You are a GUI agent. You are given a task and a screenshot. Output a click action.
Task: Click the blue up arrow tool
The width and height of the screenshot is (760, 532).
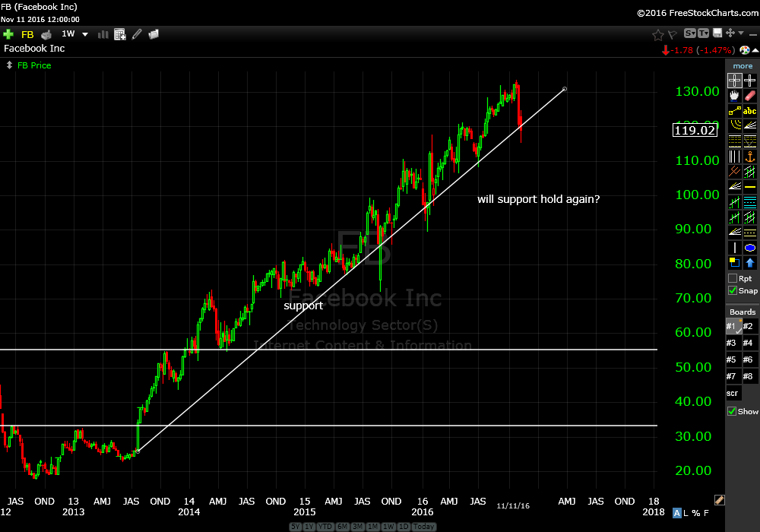coord(750,263)
